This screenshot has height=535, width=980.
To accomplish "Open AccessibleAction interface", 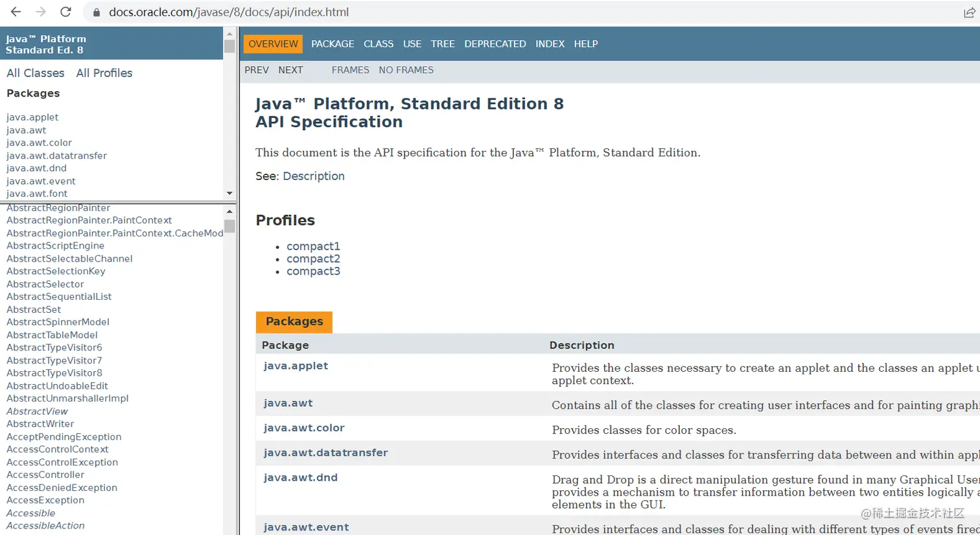I will click(45, 526).
